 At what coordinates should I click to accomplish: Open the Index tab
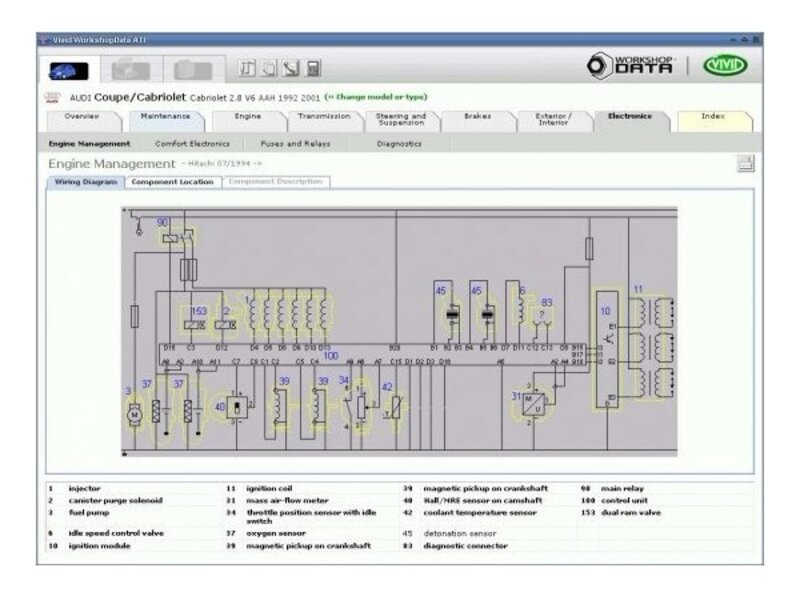(712, 117)
